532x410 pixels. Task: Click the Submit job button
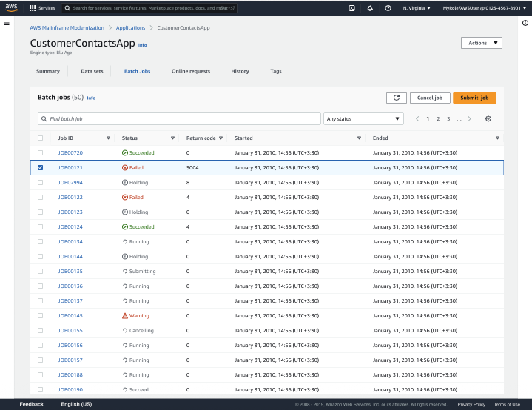474,98
